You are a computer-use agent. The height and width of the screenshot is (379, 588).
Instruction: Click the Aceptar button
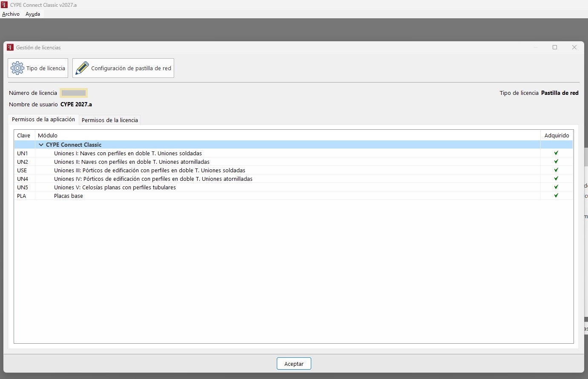click(294, 364)
